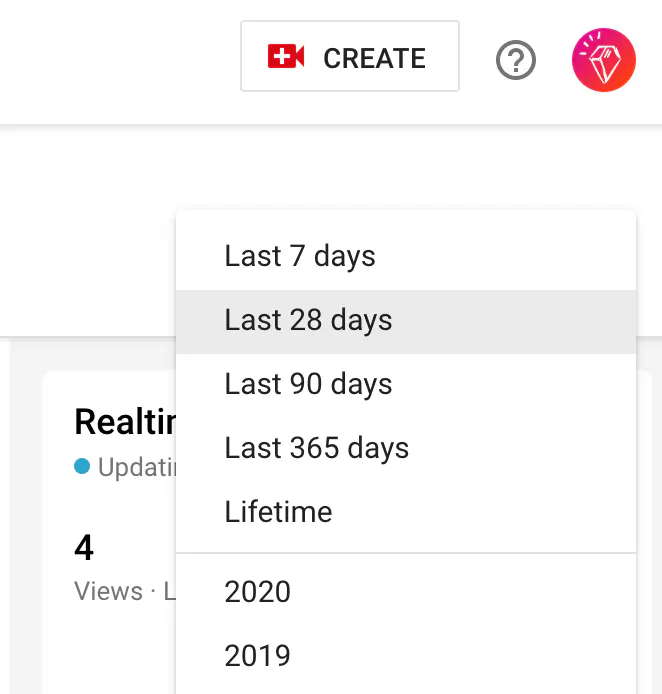This screenshot has height=694, width=662.
Task: Click the realtime views count "4"
Action: [84, 548]
